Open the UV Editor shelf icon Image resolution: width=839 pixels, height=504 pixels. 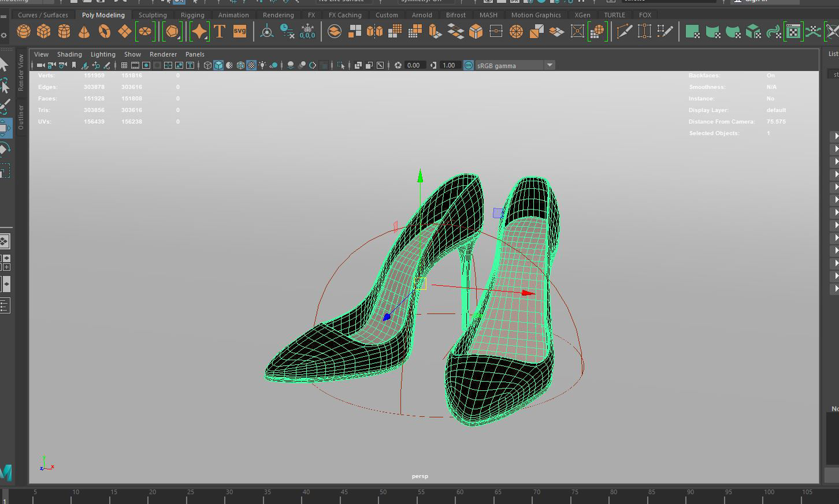pyautogui.click(x=793, y=31)
